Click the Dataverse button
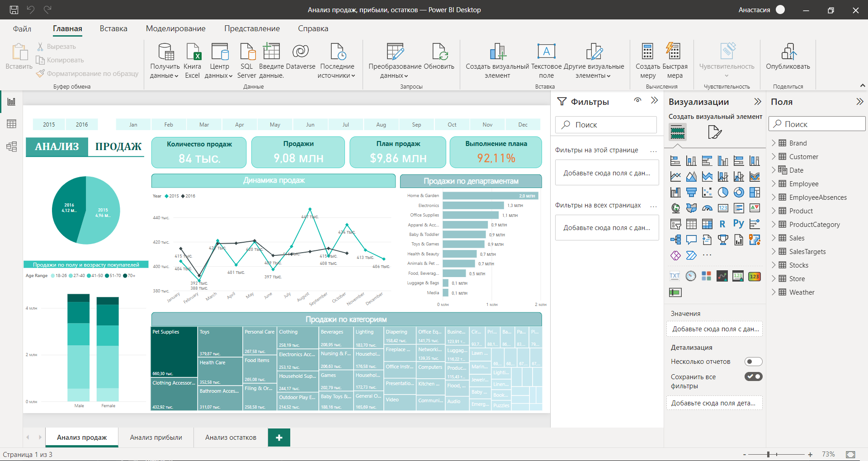Image resolution: width=868 pixels, height=461 pixels. click(301, 57)
